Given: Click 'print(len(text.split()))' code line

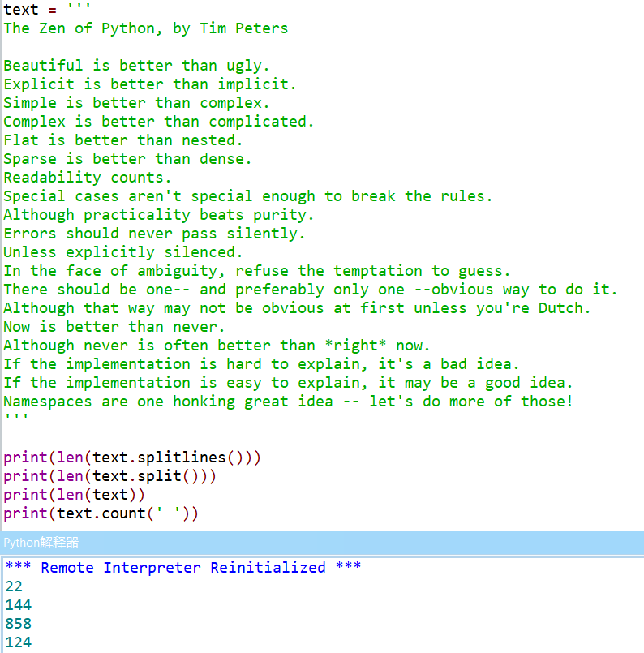Looking at the screenshot, I should (x=109, y=476).
